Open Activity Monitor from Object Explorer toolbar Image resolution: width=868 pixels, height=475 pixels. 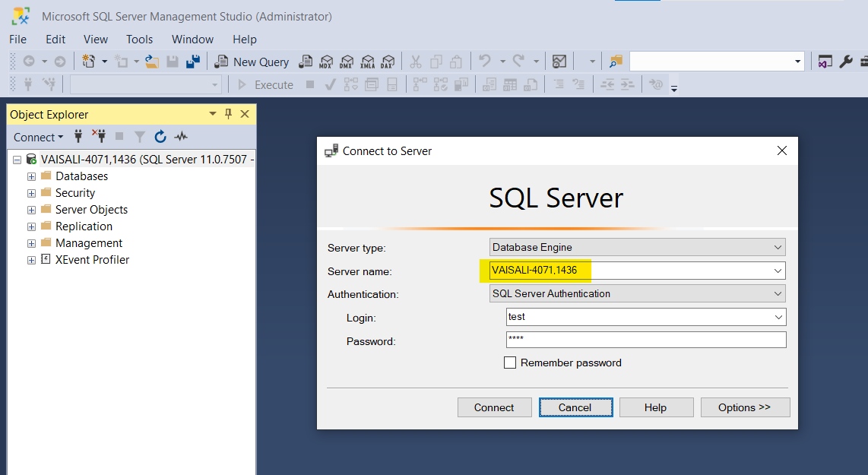click(181, 137)
